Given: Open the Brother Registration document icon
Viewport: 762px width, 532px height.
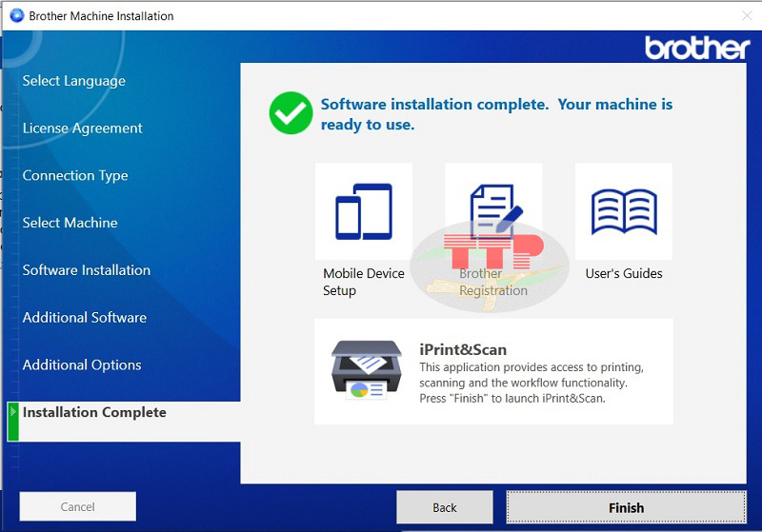Looking at the screenshot, I should (x=493, y=211).
